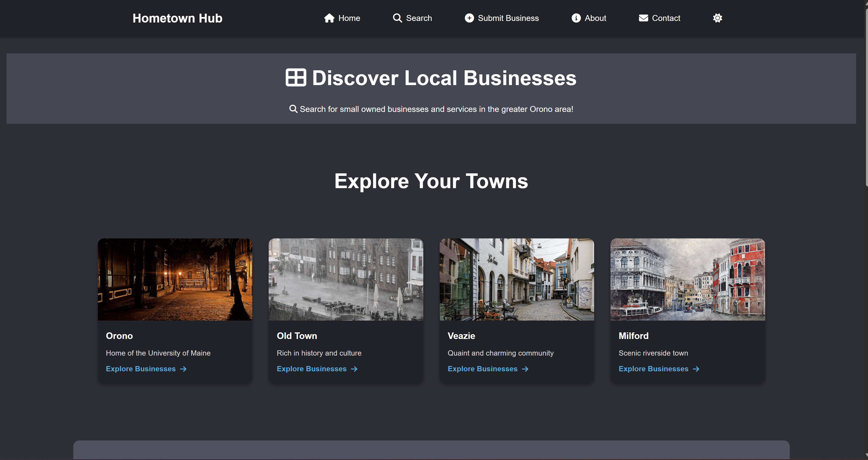Image resolution: width=868 pixels, height=460 pixels.
Task: Toggle the light/dark theme sun icon
Action: tap(717, 18)
